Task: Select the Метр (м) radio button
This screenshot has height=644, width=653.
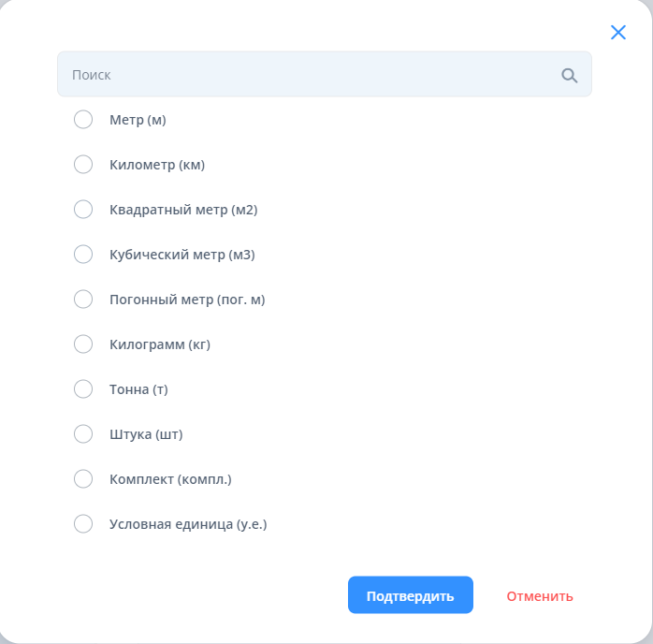Action: (x=83, y=120)
